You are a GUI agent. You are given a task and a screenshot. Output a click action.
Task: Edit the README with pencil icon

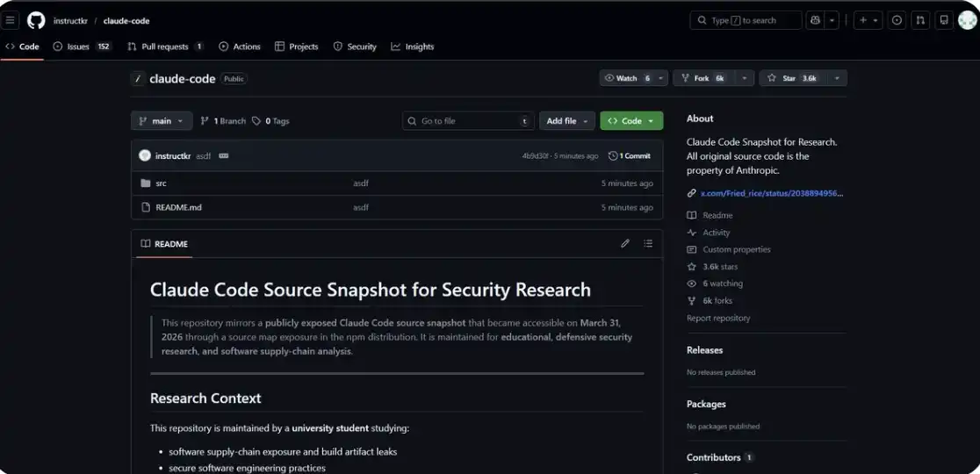625,244
